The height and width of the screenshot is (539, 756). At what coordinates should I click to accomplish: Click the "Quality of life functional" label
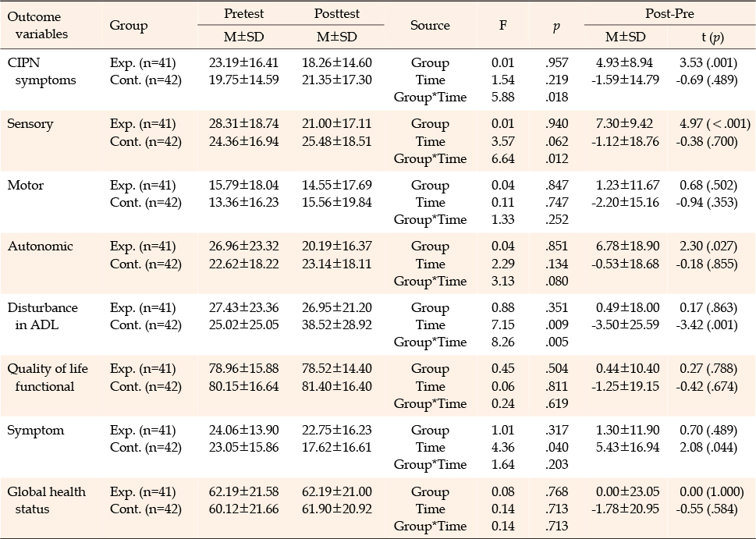[x=46, y=378]
